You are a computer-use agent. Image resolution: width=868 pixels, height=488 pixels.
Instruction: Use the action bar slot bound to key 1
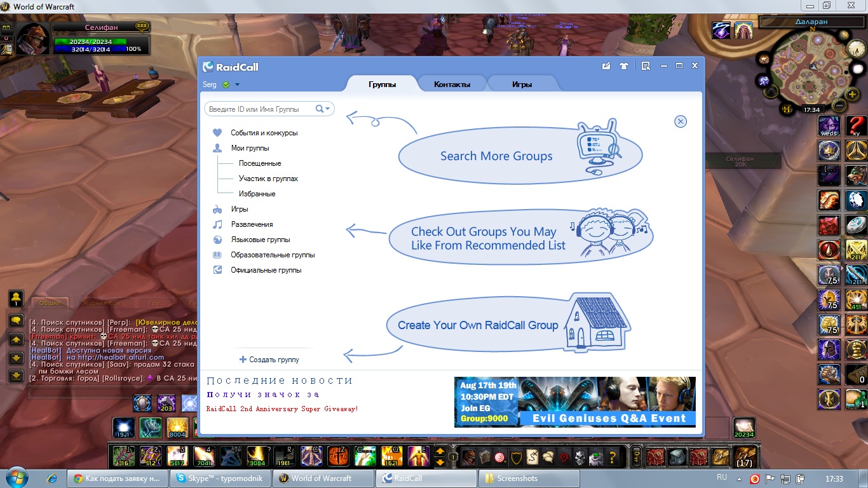[123, 457]
